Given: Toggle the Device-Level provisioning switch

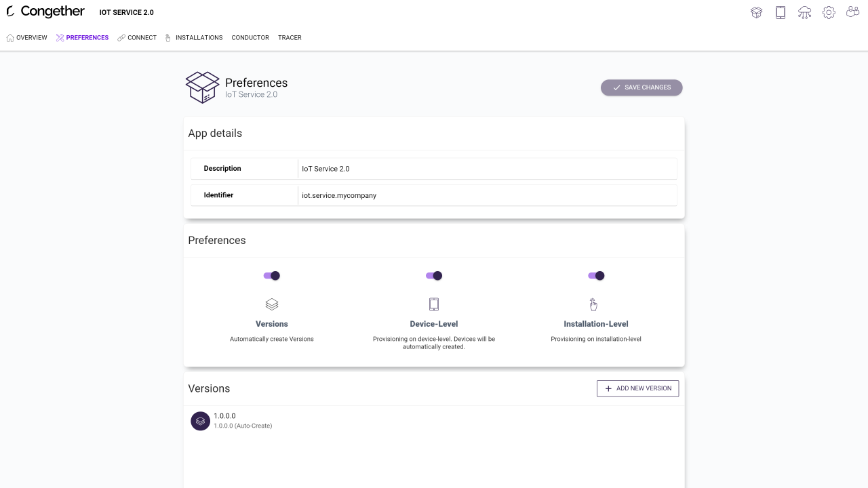Looking at the screenshot, I should pos(434,276).
